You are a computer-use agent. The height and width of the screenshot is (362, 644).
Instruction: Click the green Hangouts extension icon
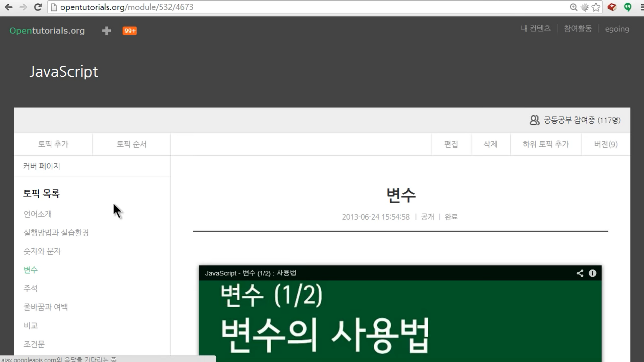click(628, 7)
